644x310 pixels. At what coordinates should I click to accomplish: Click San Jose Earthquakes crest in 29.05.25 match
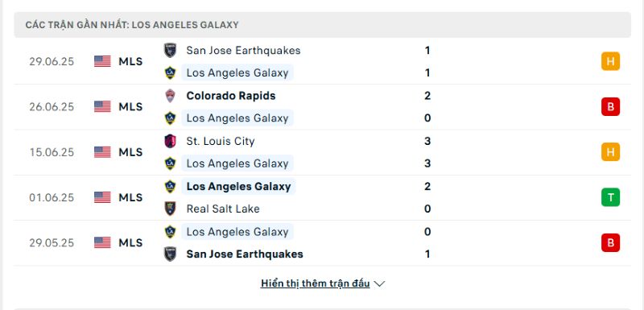170,254
